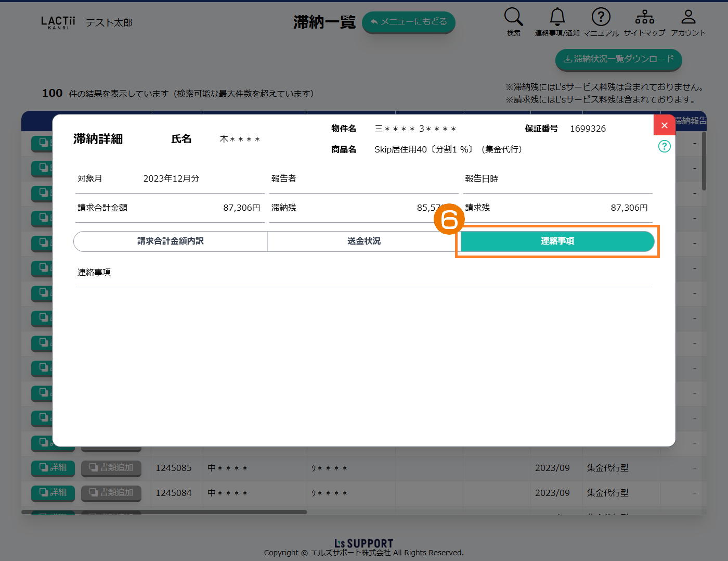This screenshot has height=561, width=728.
Task: Click メニューにもどる button
Action: [x=408, y=22]
